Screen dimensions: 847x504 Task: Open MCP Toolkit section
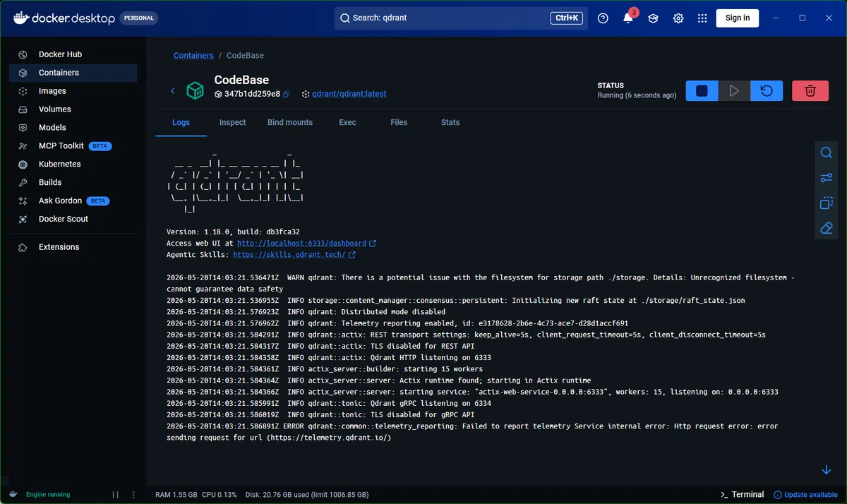[73, 146]
